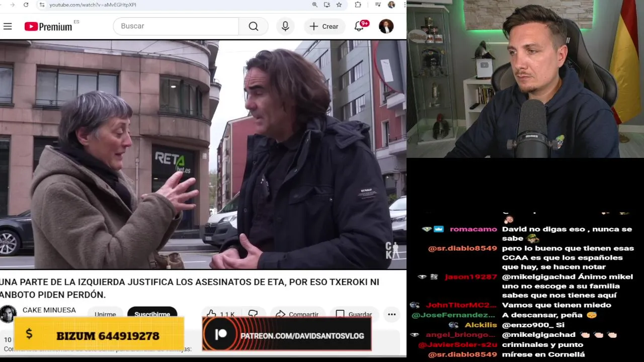This screenshot has width=644, height=362.
Task: Open the Crear upload menu
Action: (x=324, y=26)
